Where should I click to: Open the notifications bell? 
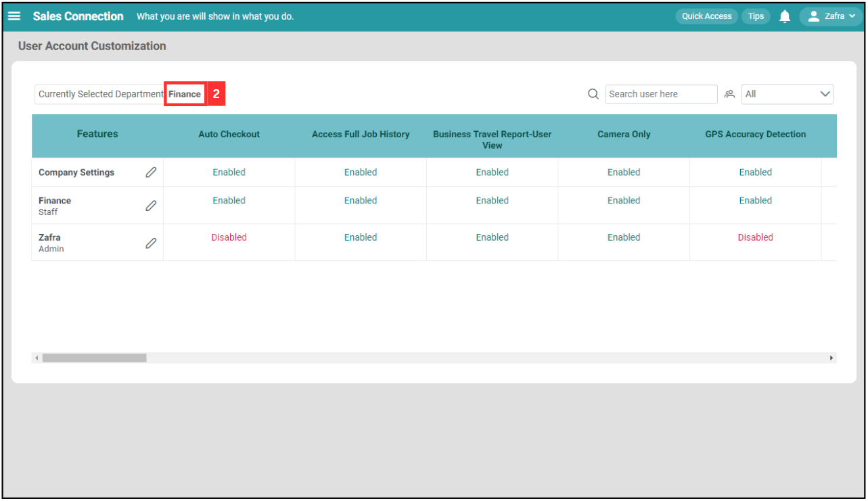(785, 16)
